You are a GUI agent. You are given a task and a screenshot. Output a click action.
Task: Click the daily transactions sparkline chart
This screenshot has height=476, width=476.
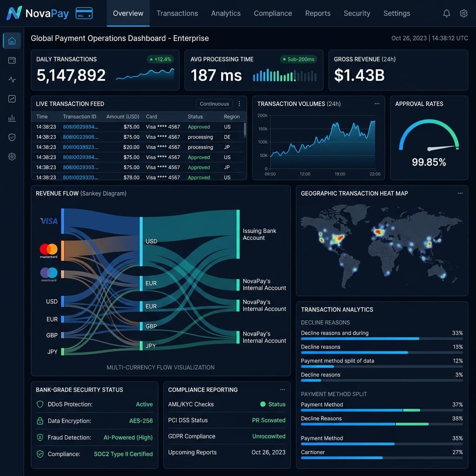pyautogui.click(x=145, y=74)
